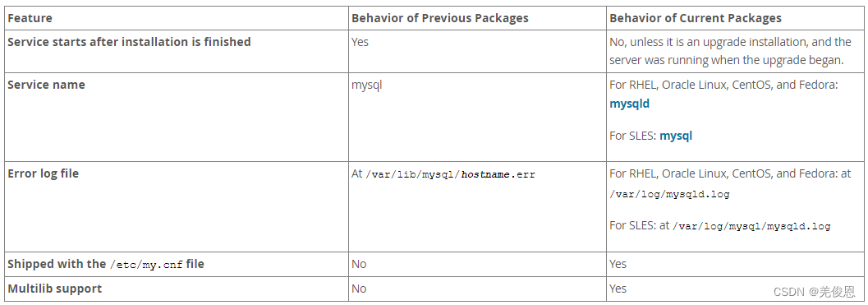Click the Yes cell for Multilib support
This screenshot has height=305, width=868.
click(x=618, y=289)
